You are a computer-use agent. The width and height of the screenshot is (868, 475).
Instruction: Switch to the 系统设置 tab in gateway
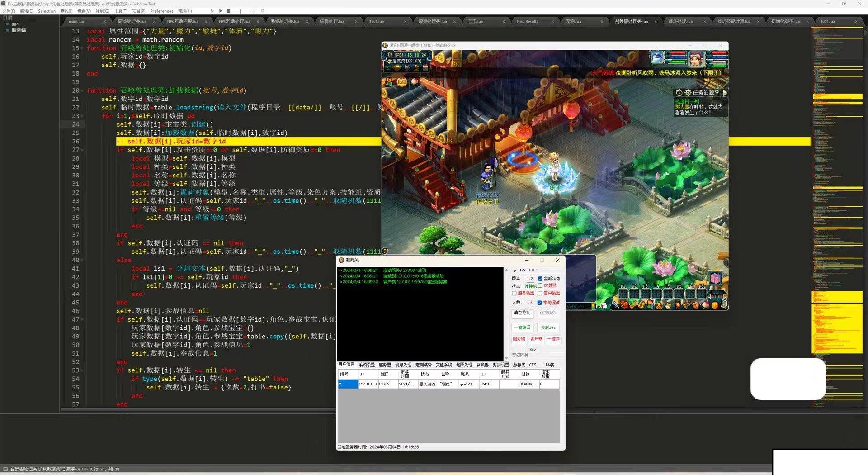tap(367, 365)
